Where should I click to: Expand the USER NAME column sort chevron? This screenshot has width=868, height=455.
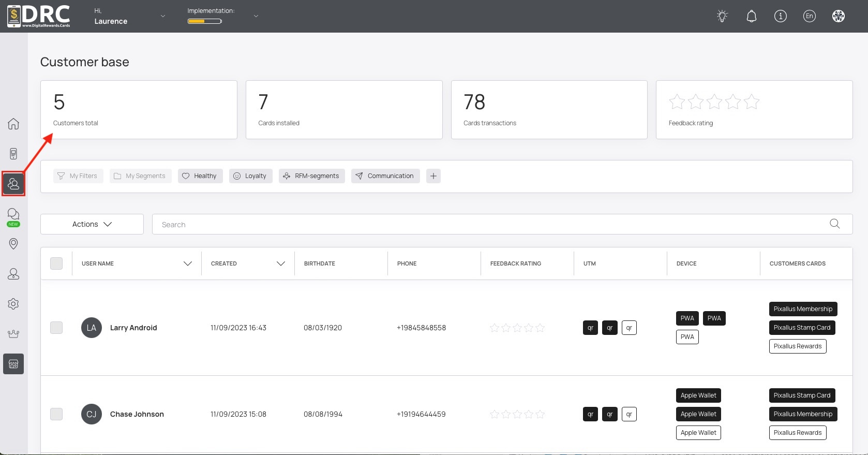[x=188, y=263]
